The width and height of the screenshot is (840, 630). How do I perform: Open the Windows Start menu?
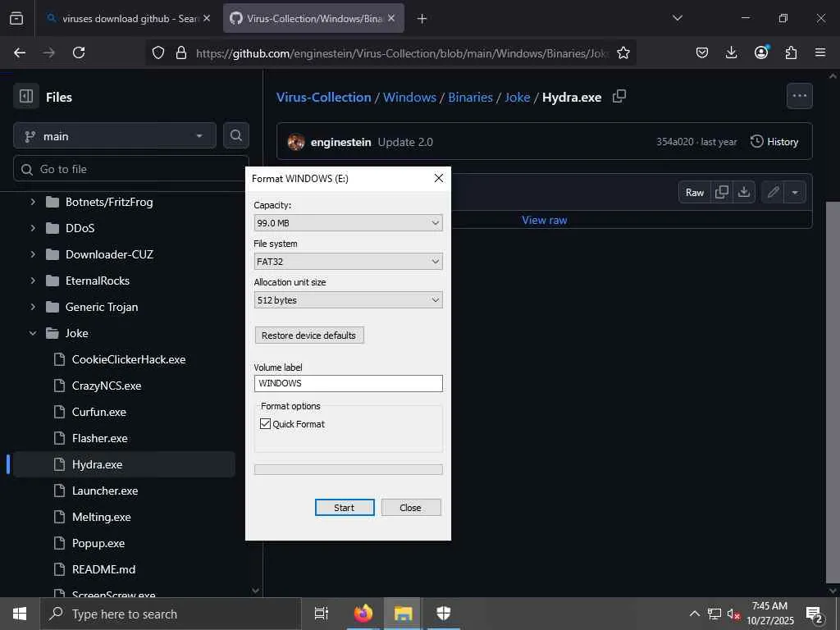tap(20, 614)
